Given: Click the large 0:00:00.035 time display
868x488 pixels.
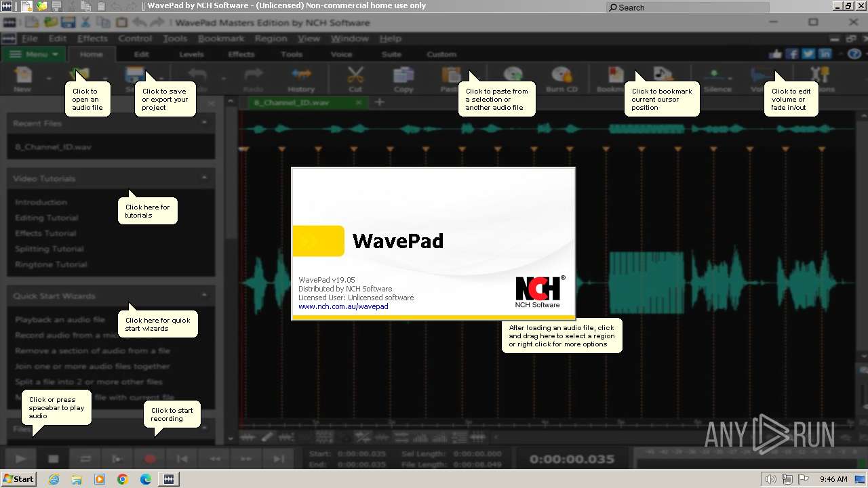Looking at the screenshot, I should tap(572, 459).
